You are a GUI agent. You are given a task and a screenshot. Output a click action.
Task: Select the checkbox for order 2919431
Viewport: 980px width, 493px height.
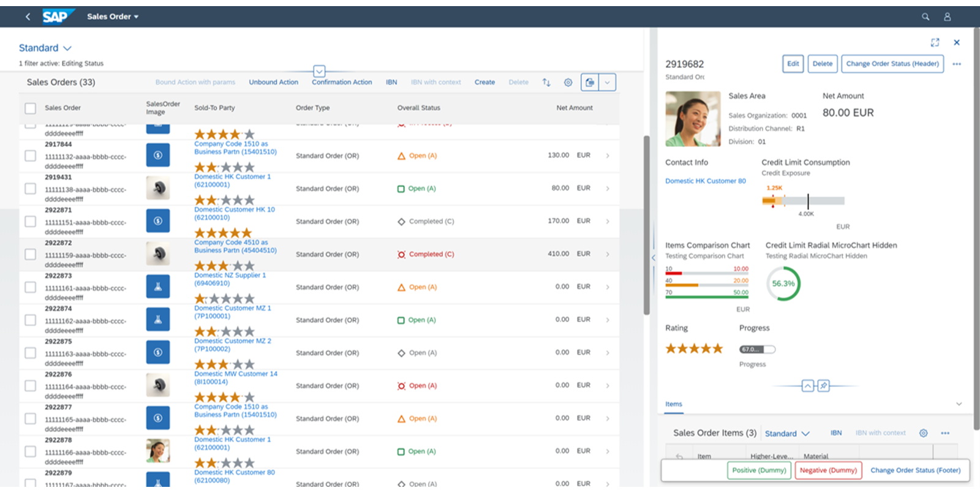(30, 189)
